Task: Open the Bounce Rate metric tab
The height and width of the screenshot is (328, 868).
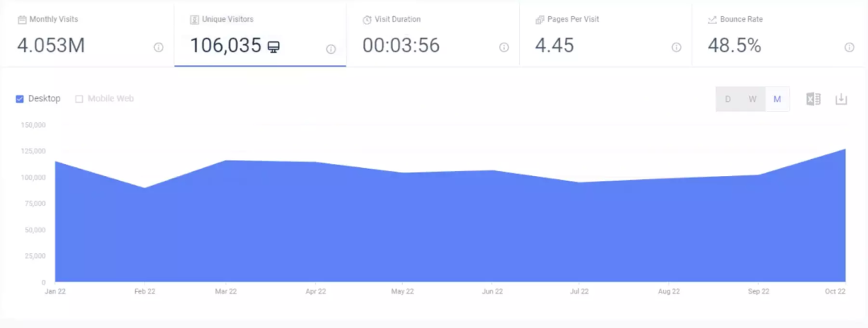Action: tap(778, 35)
